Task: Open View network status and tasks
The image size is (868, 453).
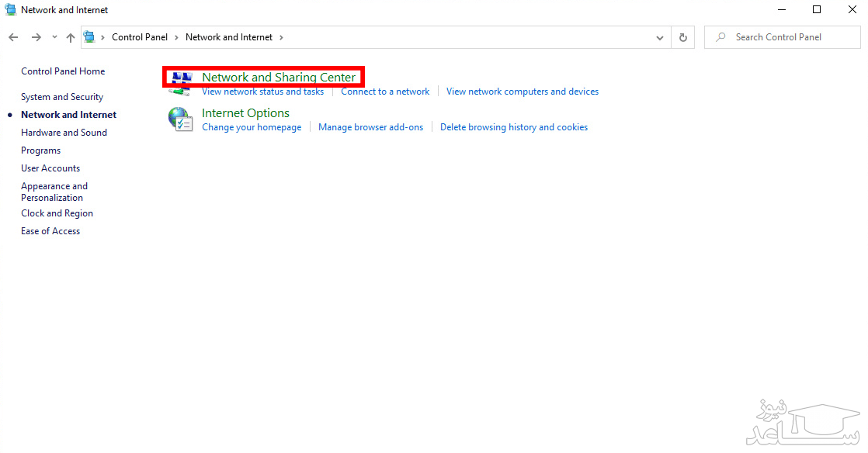Action: tap(262, 92)
